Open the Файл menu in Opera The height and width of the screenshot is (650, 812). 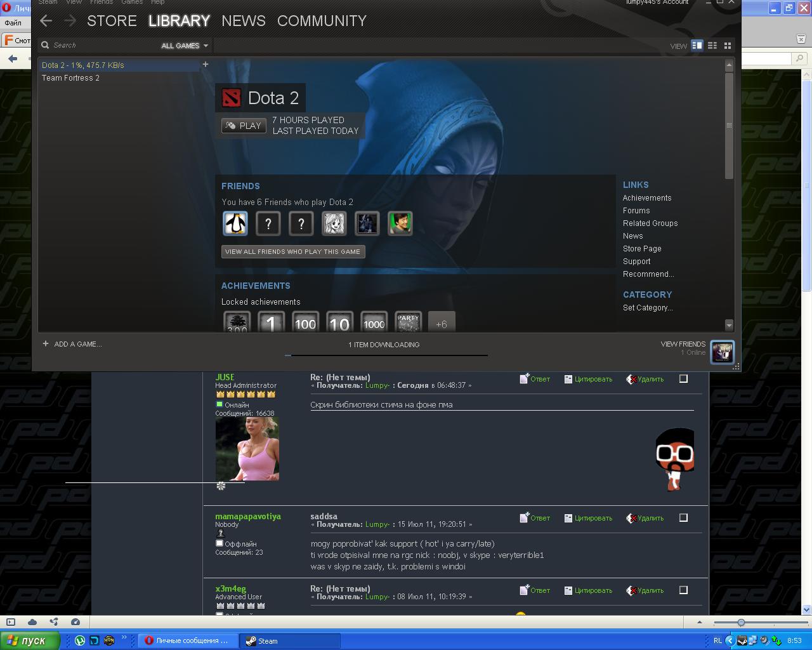[13, 23]
